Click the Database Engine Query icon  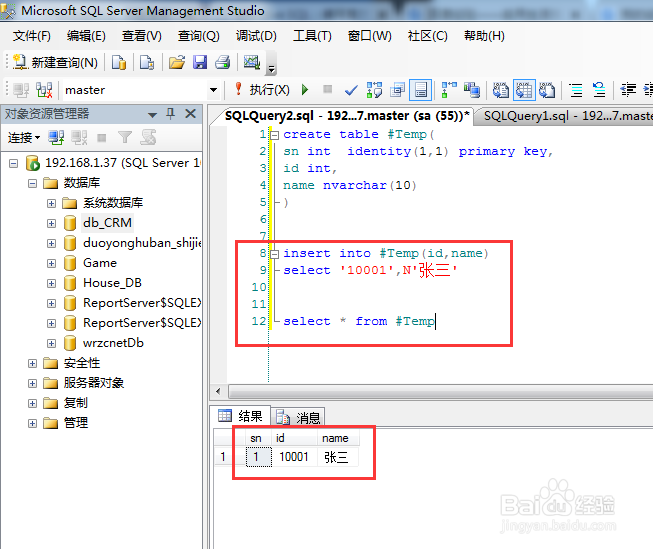click(x=119, y=62)
